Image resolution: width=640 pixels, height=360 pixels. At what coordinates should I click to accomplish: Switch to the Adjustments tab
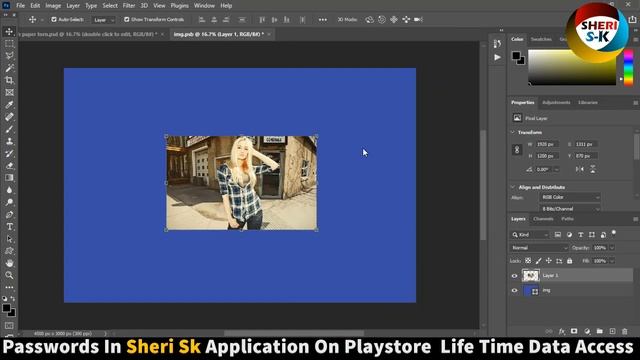pos(556,102)
